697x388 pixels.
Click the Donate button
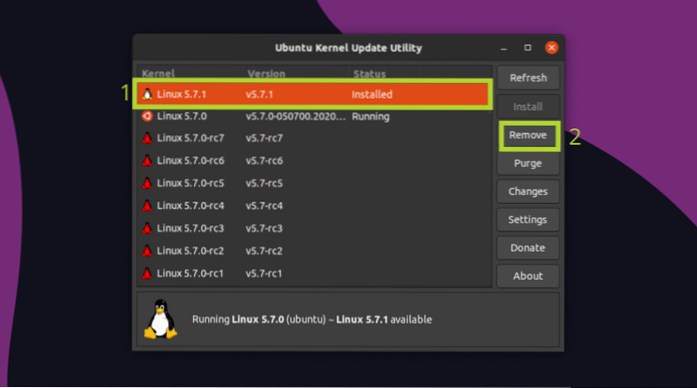[x=528, y=248]
